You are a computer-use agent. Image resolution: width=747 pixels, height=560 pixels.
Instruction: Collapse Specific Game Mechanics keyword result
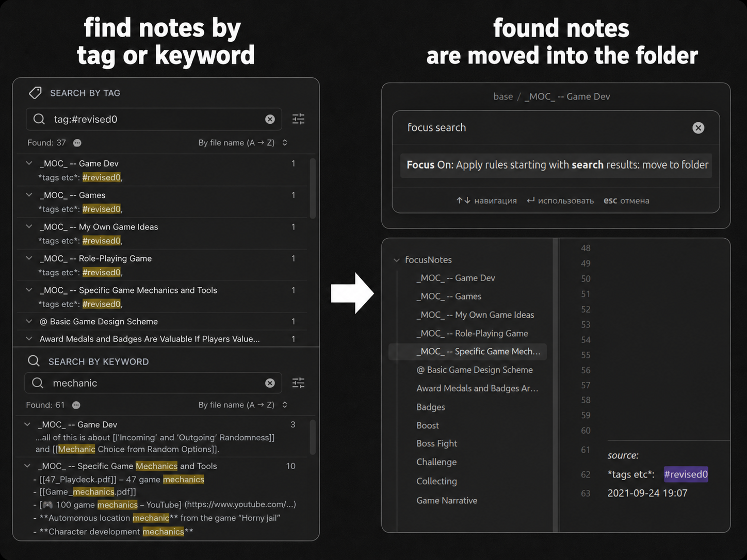coord(27,466)
